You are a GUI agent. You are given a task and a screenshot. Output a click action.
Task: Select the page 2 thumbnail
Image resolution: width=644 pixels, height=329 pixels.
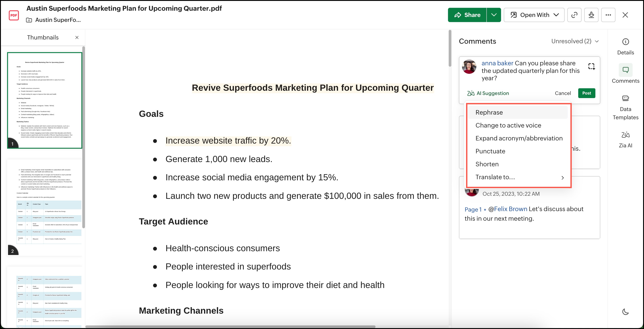[45, 207]
